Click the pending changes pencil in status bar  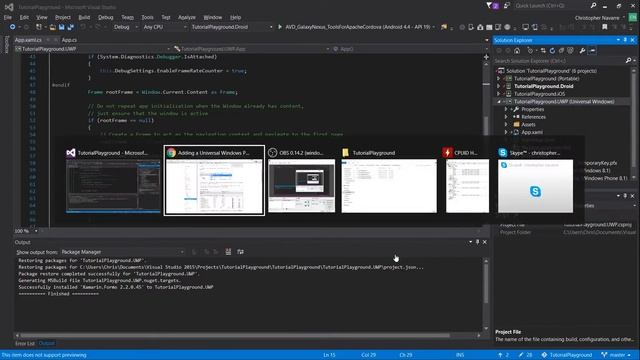[525, 355]
